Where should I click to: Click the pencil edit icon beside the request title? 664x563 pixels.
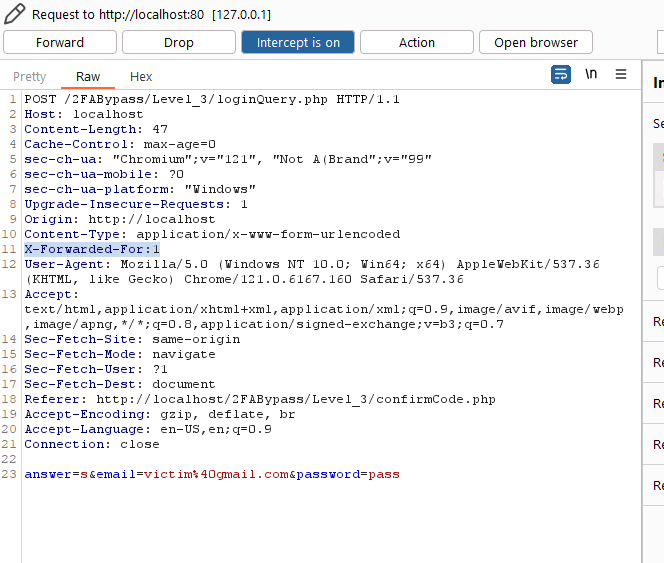click(x=14, y=14)
